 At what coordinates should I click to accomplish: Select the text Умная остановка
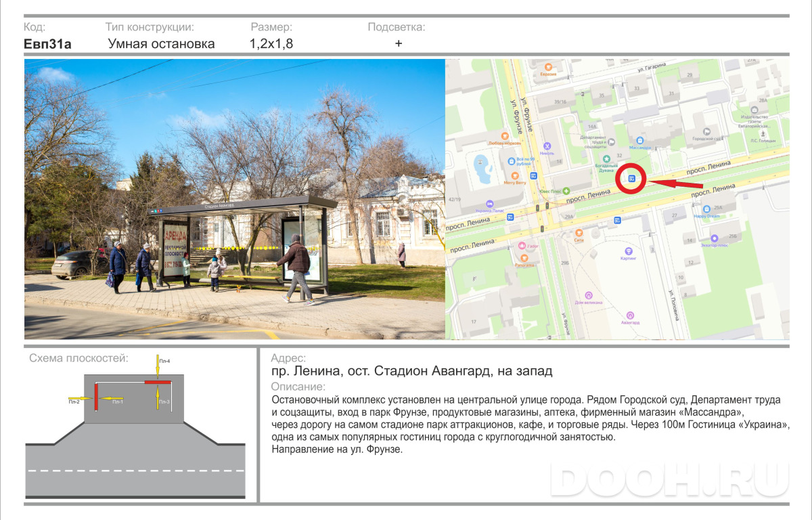pos(162,44)
